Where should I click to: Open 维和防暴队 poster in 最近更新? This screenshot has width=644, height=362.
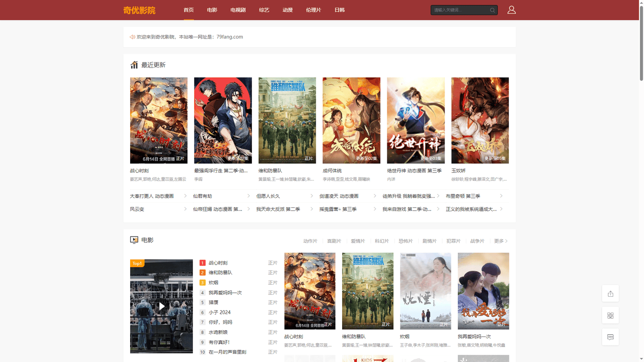(287, 120)
